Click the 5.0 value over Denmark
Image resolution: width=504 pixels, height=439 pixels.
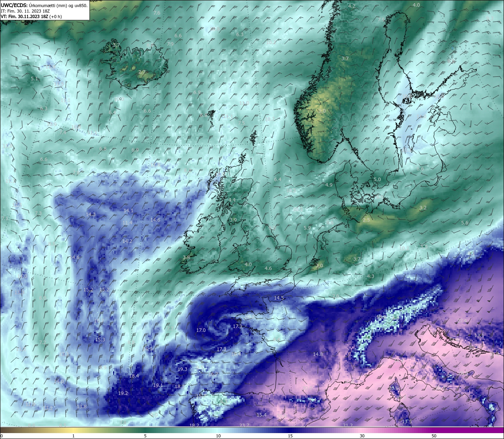click(x=377, y=180)
